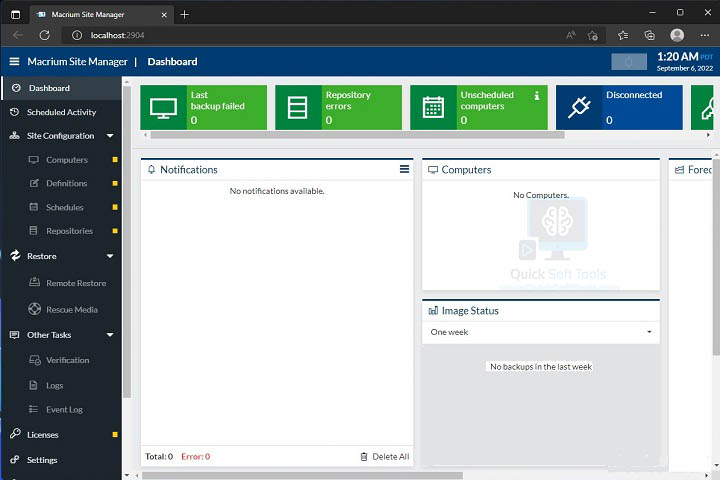The height and width of the screenshot is (480, 720).
Task: Click the Restore arrows icon
Action: [15, 256]
